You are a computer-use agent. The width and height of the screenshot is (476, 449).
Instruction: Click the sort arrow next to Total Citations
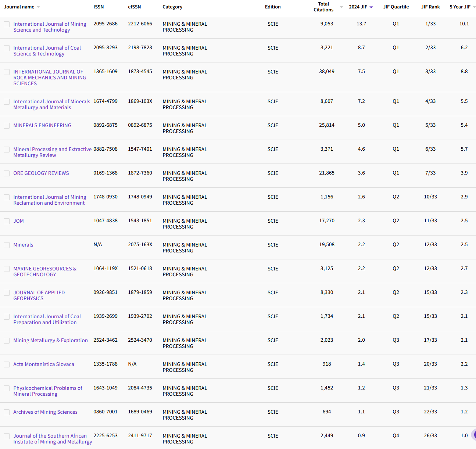pyautogui.click(x=341, y=7)
